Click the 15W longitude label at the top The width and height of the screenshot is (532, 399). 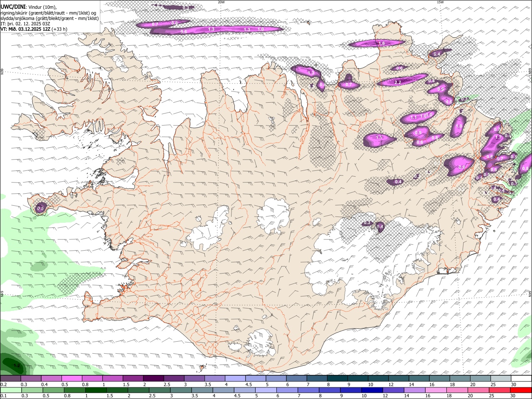[441, 2]
